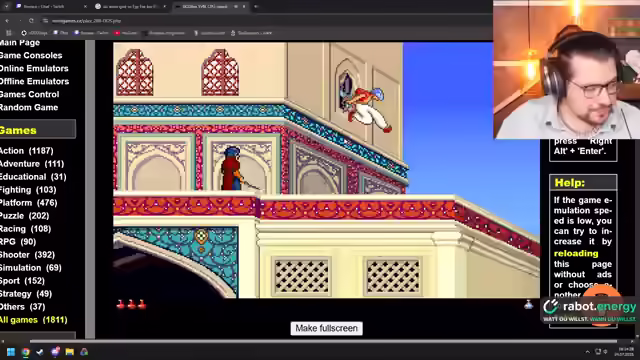640x360 pixels.
Task: Open the Strategy (49) category
Action: [26, 294]
